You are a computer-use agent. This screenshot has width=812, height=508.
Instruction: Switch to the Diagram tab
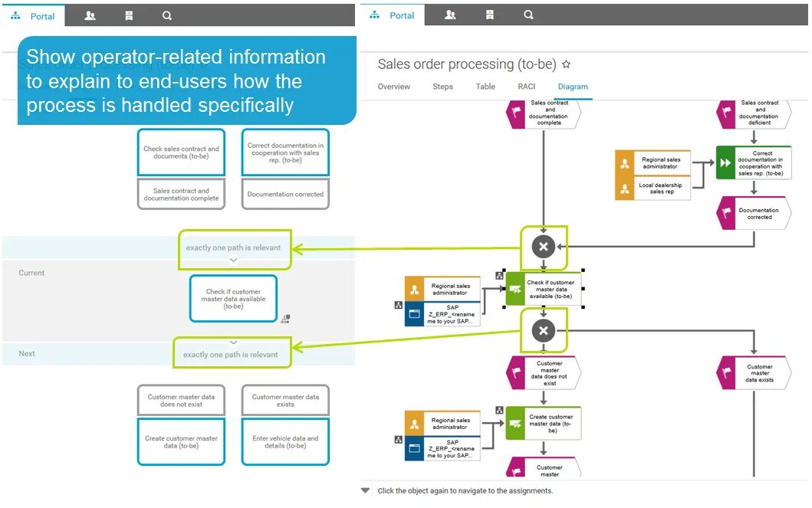point(573,87)
